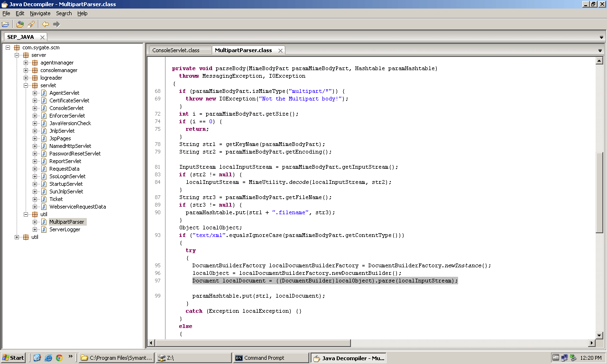Open the Windows Start button
The width and height of the screenshot is (607, 364).
click(13, 358)
